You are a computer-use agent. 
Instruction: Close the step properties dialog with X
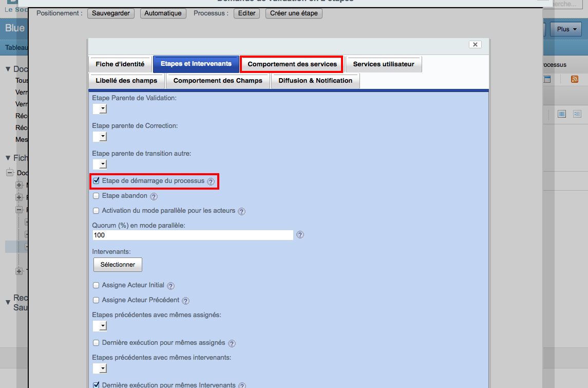[475, 44]
